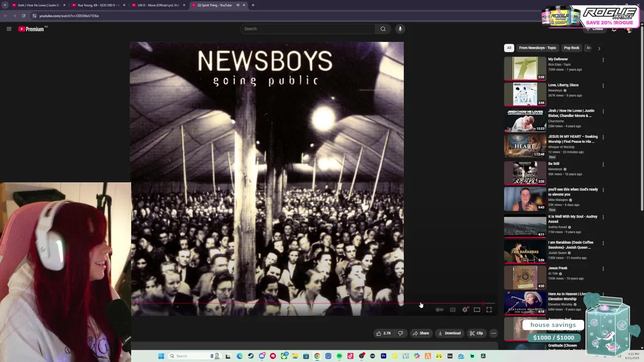The width and height of the screenshot is (644, 362).
Task: Open you'll see this when God's ready thumbnail
Action: pos(525,199)
